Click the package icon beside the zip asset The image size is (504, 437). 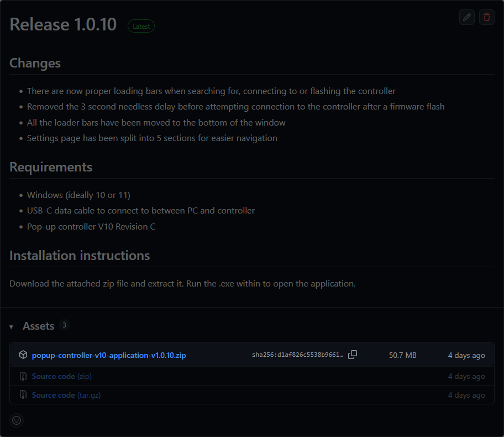point(23,355)
